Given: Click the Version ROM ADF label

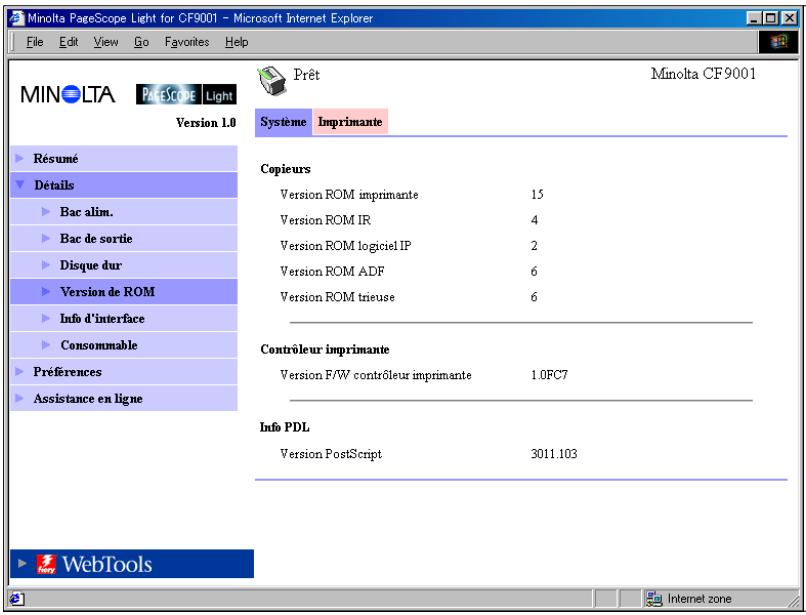Looking at the screenshot, I should coord(332,272).
